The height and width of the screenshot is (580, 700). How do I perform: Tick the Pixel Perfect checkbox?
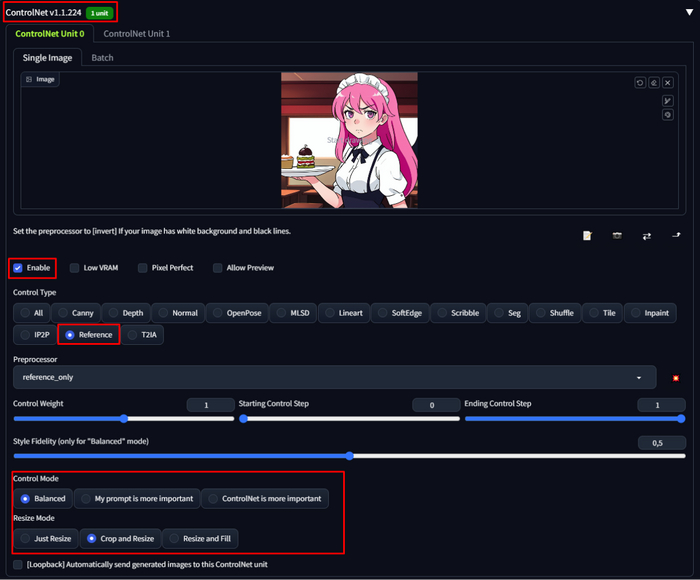tap(142, 268)
